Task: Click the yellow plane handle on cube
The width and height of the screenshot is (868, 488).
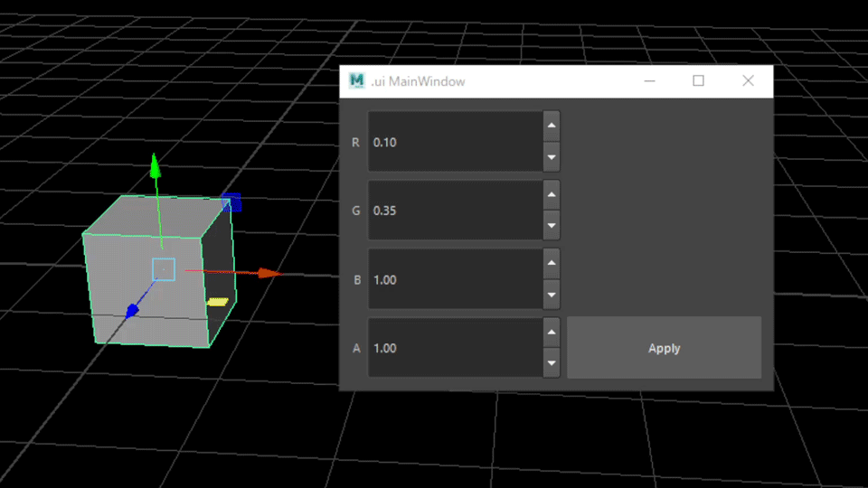Action: tap(218, 302)
